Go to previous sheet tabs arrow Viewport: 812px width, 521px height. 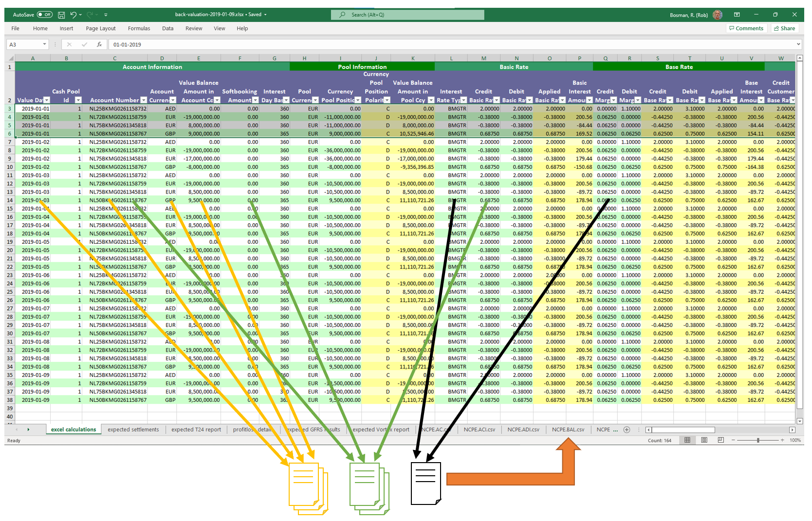pos(17,430)
